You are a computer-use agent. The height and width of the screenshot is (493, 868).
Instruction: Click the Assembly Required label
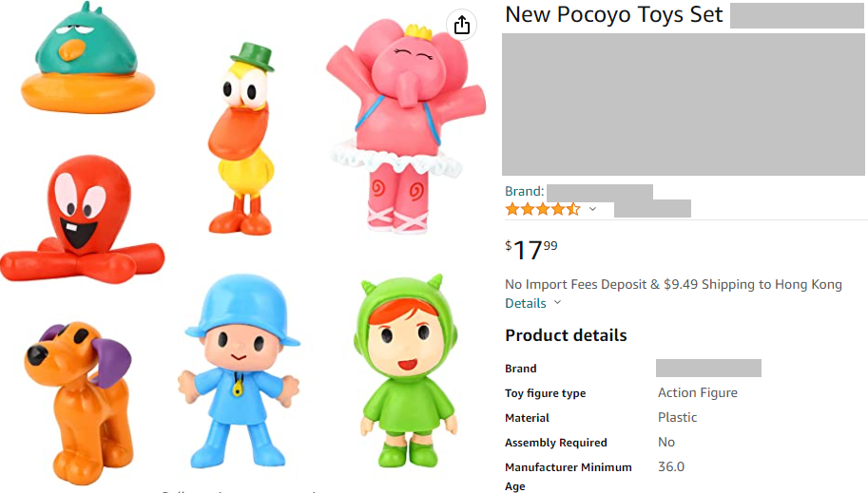click(555, 443)
